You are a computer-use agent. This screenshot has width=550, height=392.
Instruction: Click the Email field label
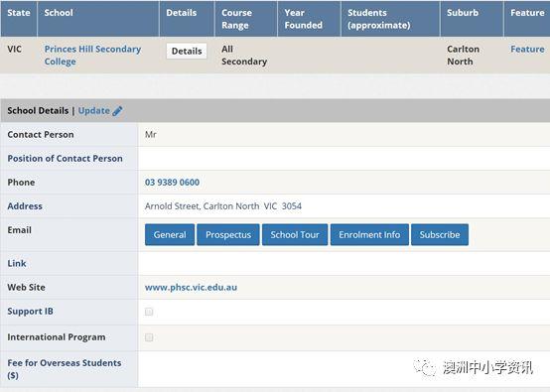(19, 230)
